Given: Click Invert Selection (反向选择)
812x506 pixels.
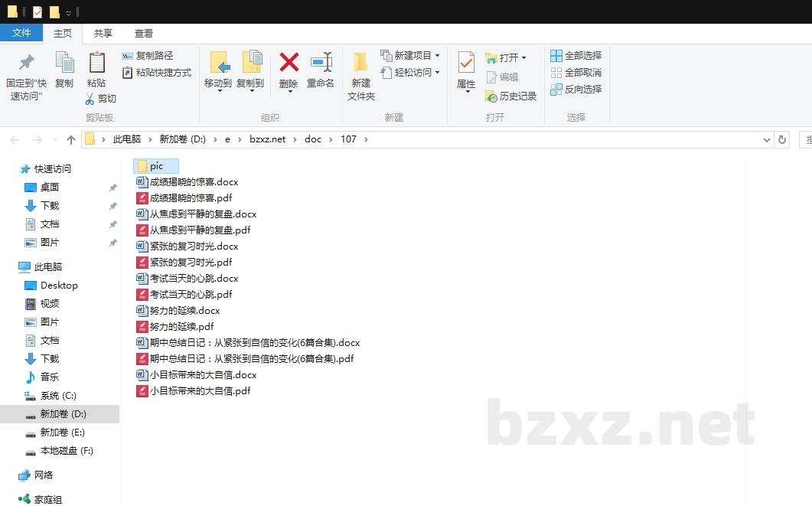Looking at the screenshot, I should (x=576, y=90).
